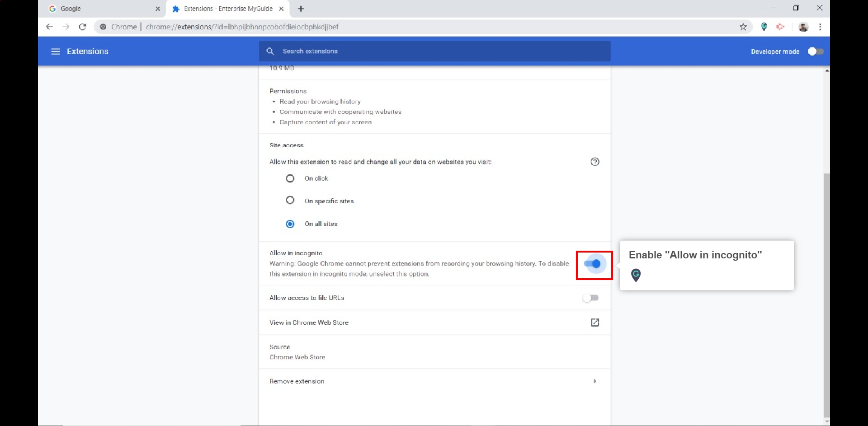Open the Chrome Web Store external link icon
This screenshot has height=426, width=868.
595,323
